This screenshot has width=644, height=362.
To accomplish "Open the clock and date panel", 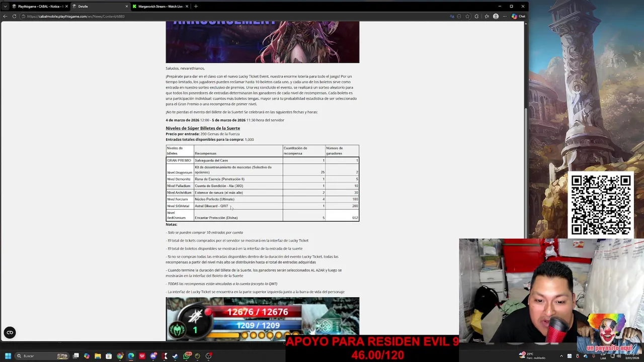I will [632, 356].
